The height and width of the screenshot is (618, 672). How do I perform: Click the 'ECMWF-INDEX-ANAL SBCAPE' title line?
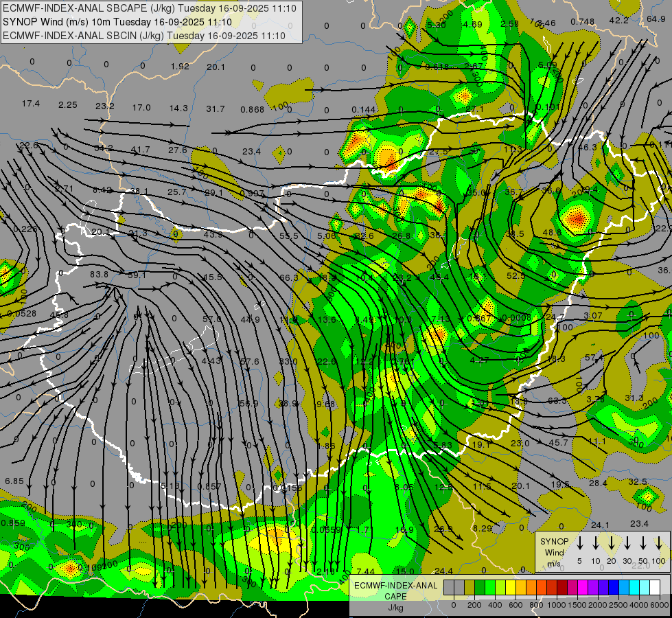tap(149, 8)
